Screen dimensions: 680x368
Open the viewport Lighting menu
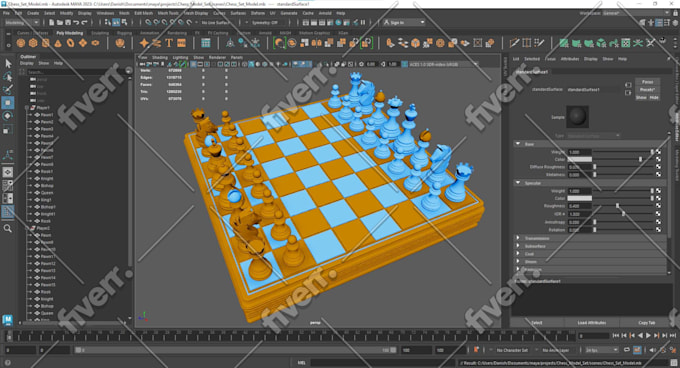[180, 58]
